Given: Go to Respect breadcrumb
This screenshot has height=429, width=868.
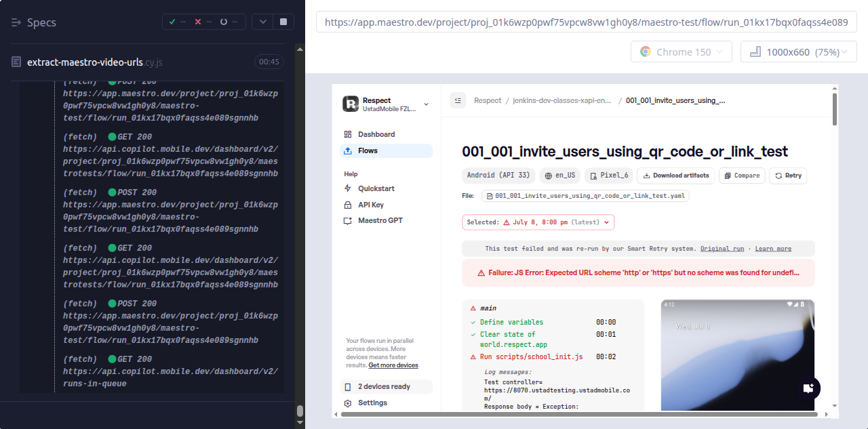Looking at the screenshot, I should [x=488, y=100].
